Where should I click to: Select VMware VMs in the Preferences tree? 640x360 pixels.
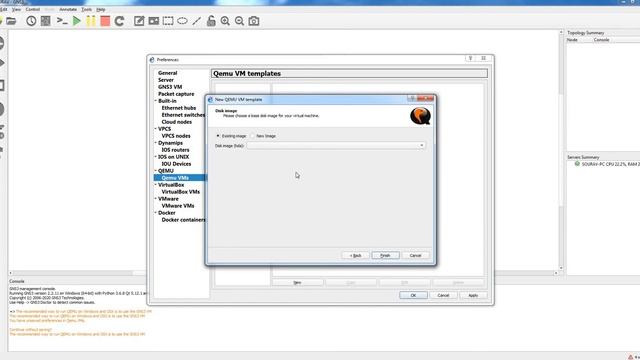pos(178,206)
